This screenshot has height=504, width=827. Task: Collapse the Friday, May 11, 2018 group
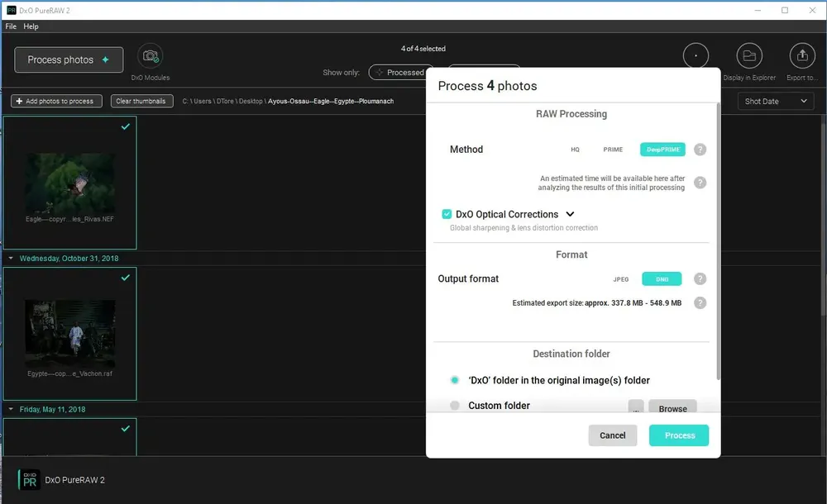(11, 409)
